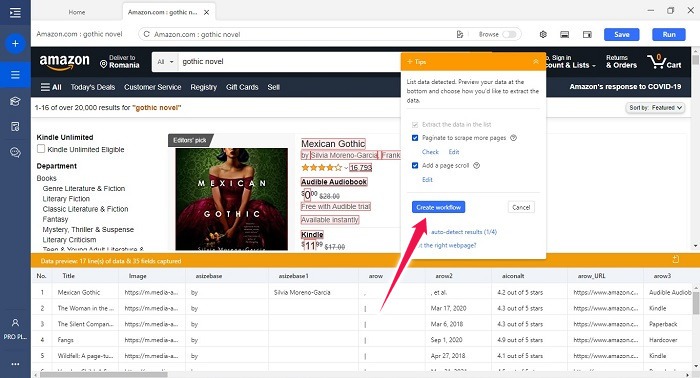The height and width of the screenshot is (378, 700).
Task: Click help icon beside Paginate to scrape more pages
Action: coord(513,138)
